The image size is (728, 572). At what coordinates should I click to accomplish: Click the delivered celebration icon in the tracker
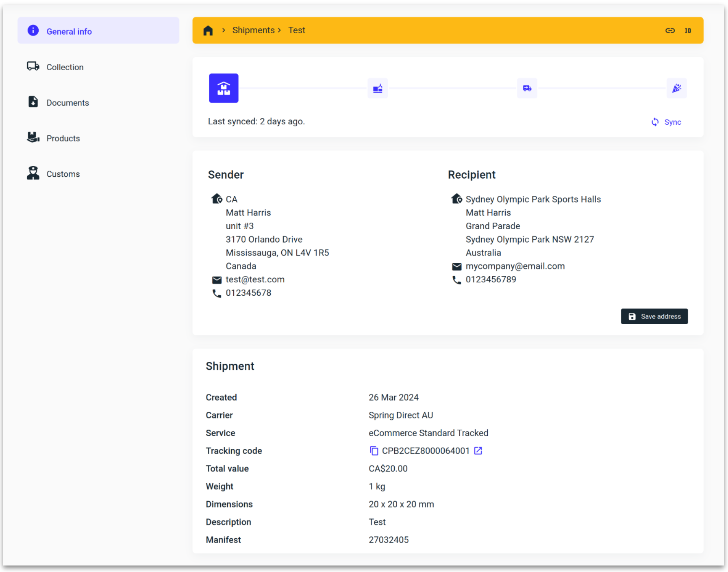coord(676,88)
